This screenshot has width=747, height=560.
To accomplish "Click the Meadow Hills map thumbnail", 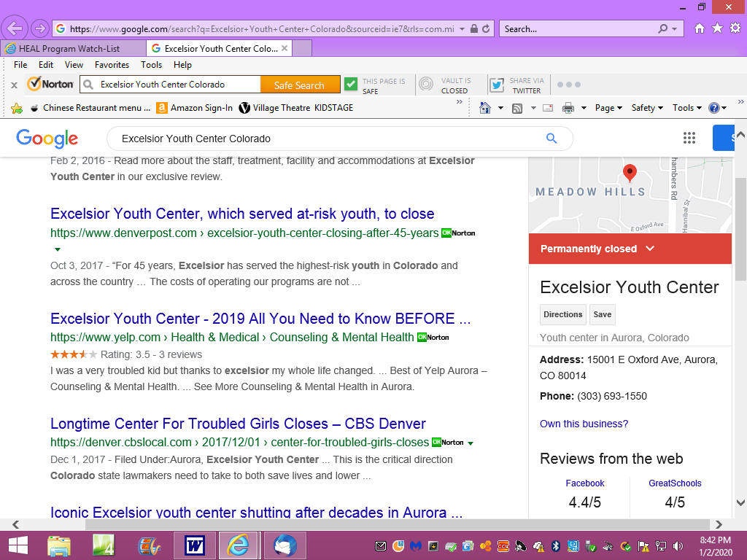I will point(630,195).
